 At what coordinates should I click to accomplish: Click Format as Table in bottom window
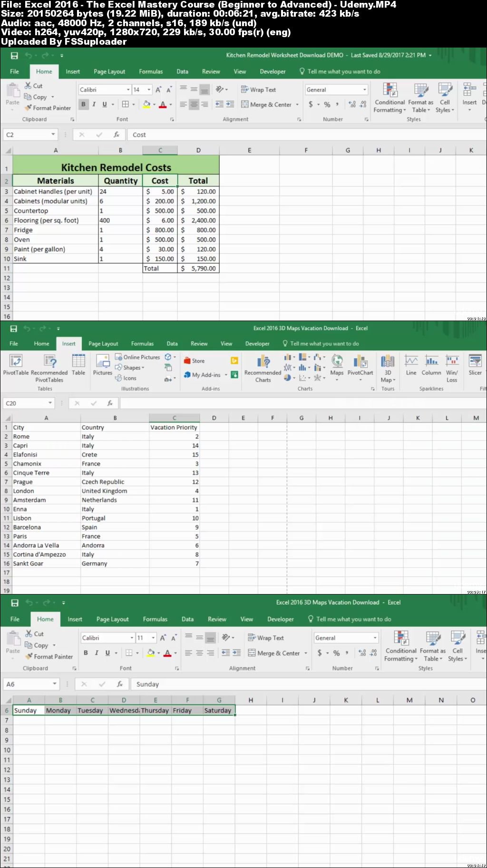tap(433, 646)
